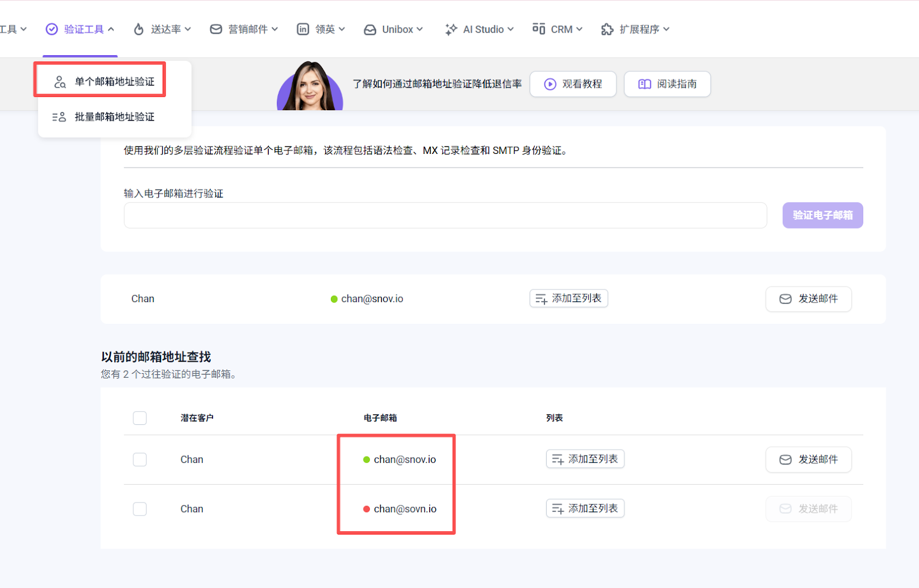Click the 领英 LinkedIn icon in navbar

303,29
